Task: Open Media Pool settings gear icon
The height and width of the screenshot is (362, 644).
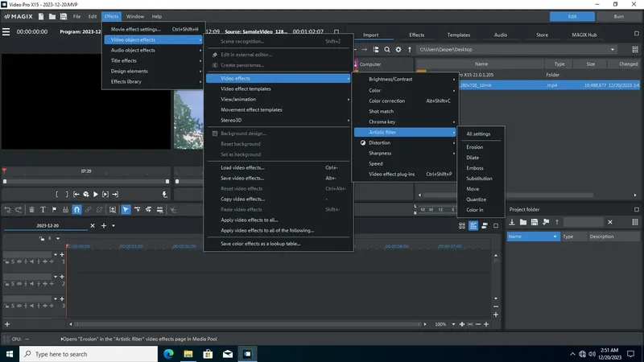Action: [398, 49]
